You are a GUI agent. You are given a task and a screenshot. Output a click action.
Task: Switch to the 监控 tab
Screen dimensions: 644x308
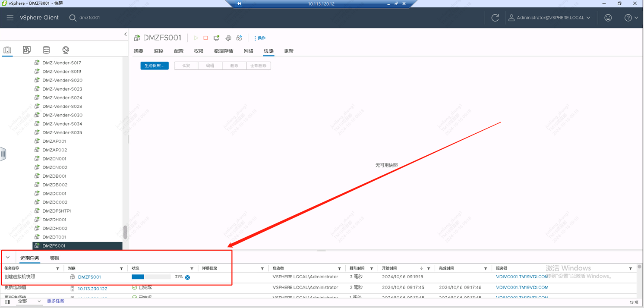click(x=158, y=51)
